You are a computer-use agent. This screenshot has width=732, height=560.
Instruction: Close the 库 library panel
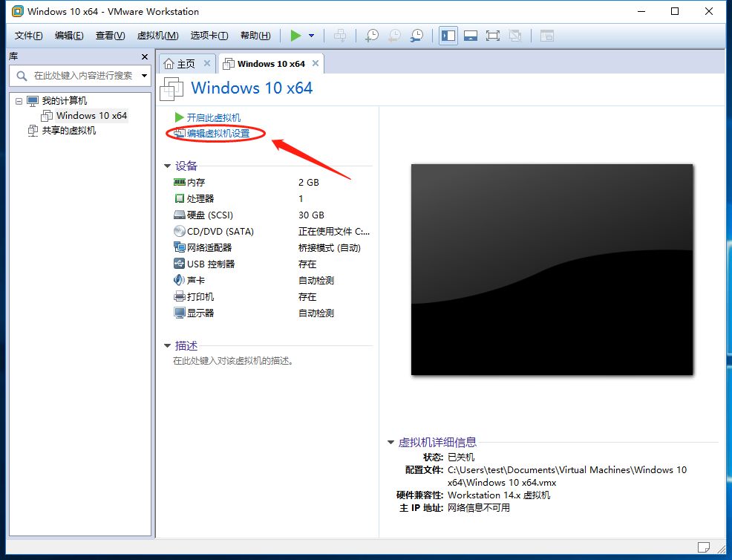pos(145,56)
